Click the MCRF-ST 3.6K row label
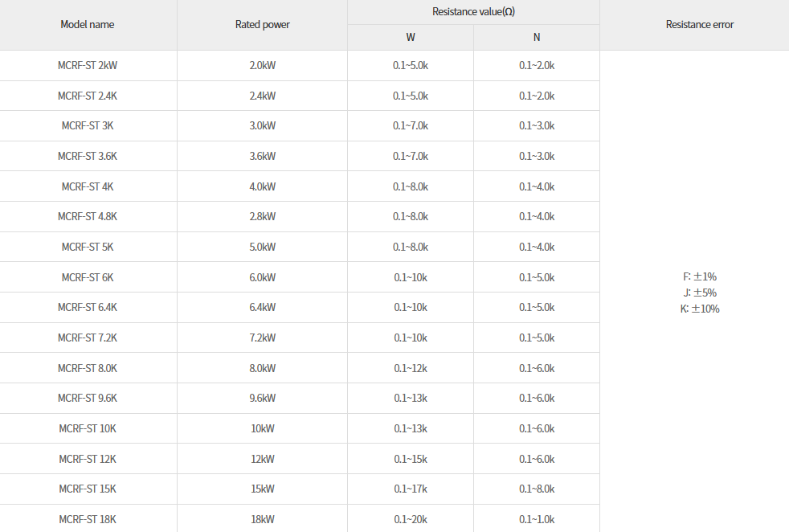789x532 pixels. pyautogui.click(x=88, y=156)
